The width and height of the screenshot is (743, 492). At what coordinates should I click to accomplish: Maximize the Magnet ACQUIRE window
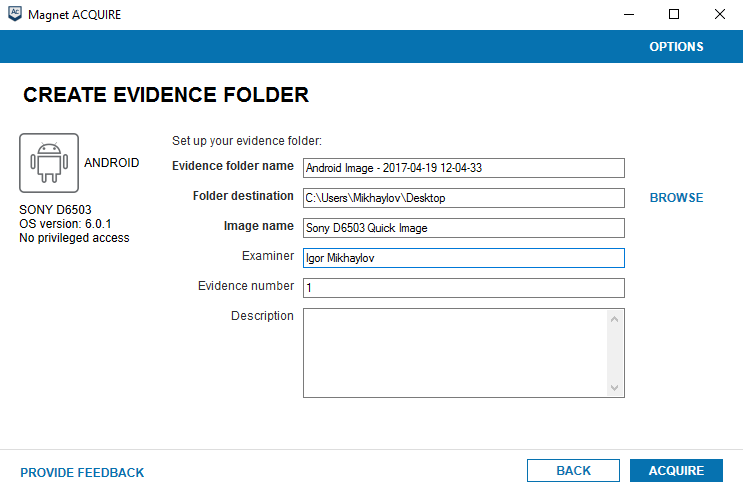point(674,14)
